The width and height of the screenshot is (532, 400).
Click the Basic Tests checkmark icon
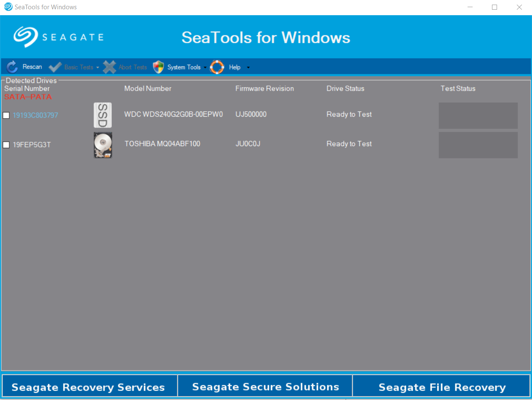(x=55, y=67)
